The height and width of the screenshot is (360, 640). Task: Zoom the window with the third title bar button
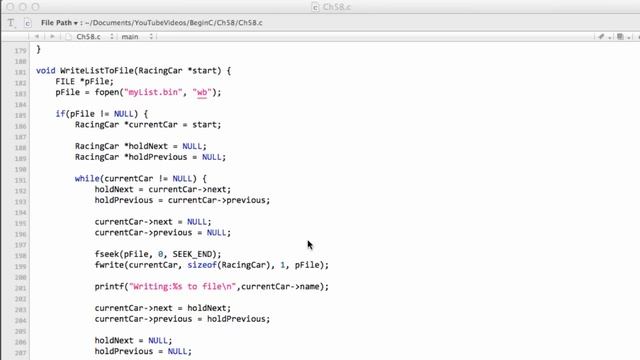tap(36, 7)
